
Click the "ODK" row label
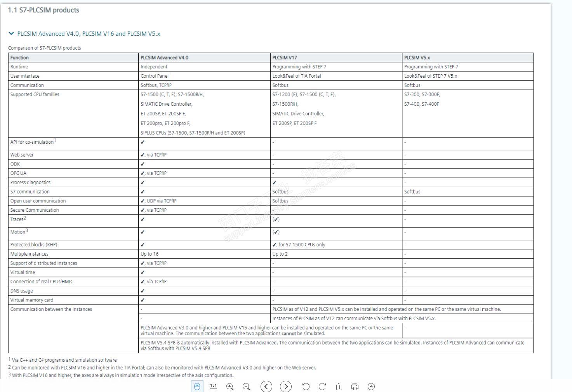point(15,164)
